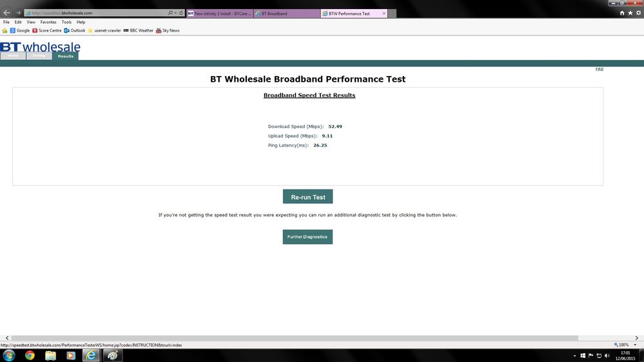Go to the site Home tab

[x=13, y=56]
